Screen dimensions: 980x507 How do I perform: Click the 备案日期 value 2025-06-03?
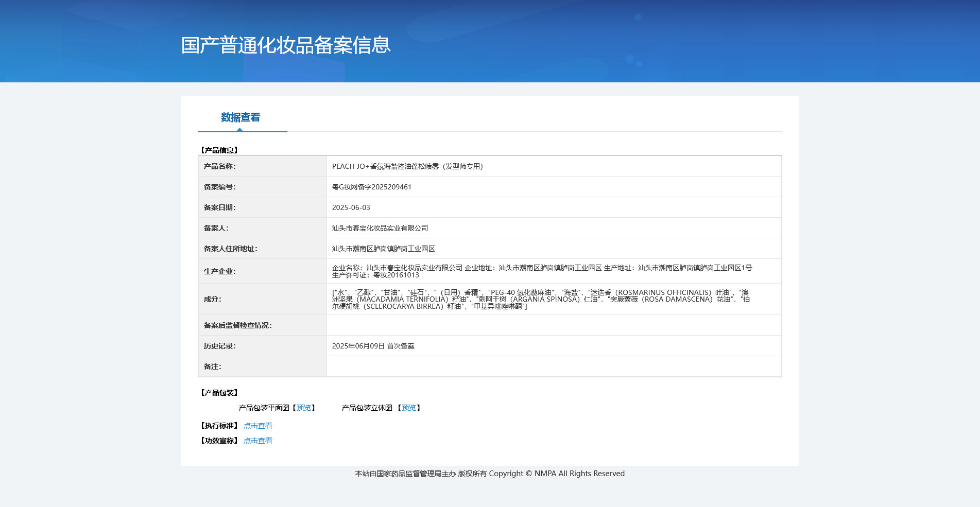pyautogui.click(x=351, y=207)
